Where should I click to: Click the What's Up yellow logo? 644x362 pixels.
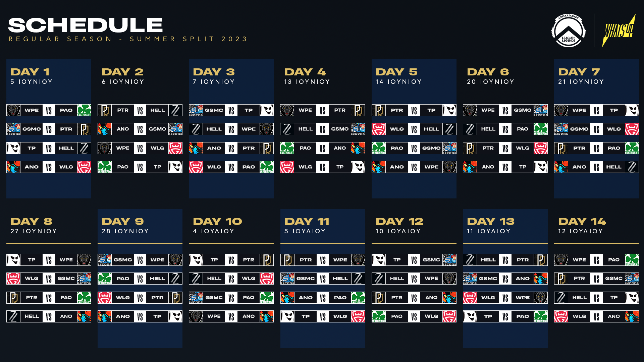point(619,31)
